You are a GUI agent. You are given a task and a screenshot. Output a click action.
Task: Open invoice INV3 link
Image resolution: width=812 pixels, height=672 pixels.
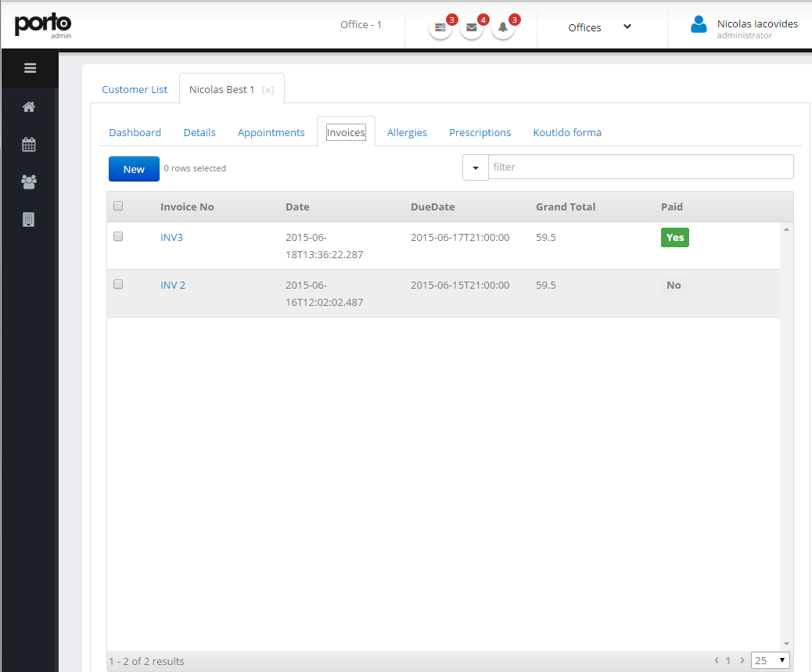[171, 238]
